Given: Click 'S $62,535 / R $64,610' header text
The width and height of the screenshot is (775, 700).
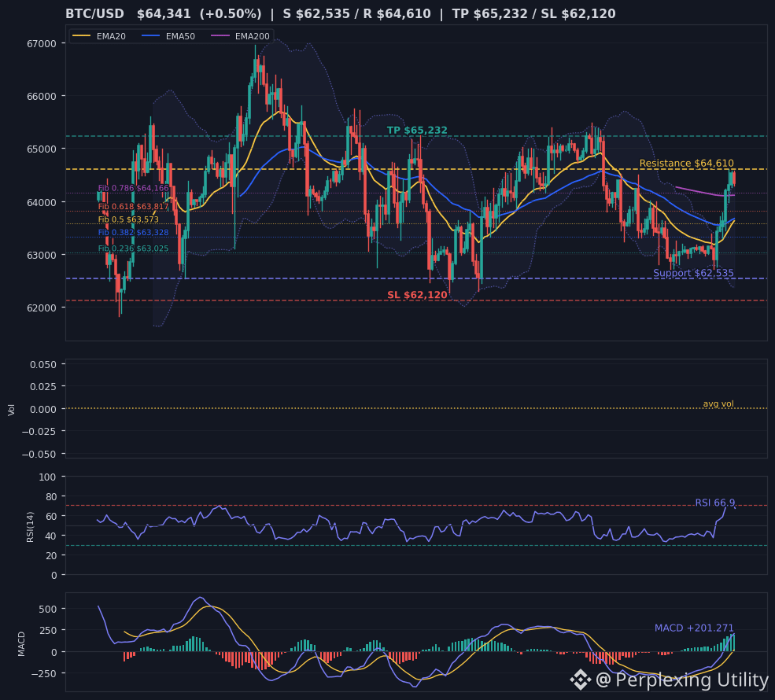Looking at the screenshot, I should (x=356, y=14).
